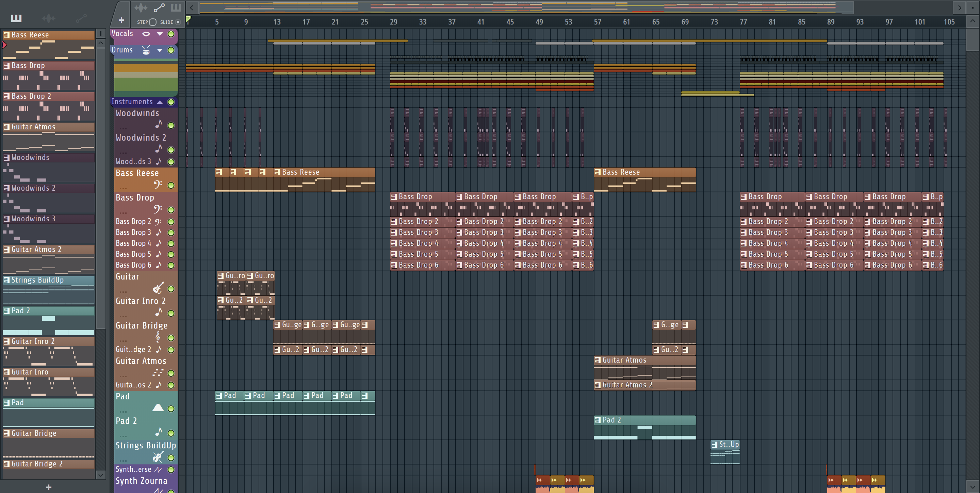The height and width of the screenshot is (493, 980).
Task: Open menu icon of Bass Reese picker pattern
Action: tap(6, 35)
